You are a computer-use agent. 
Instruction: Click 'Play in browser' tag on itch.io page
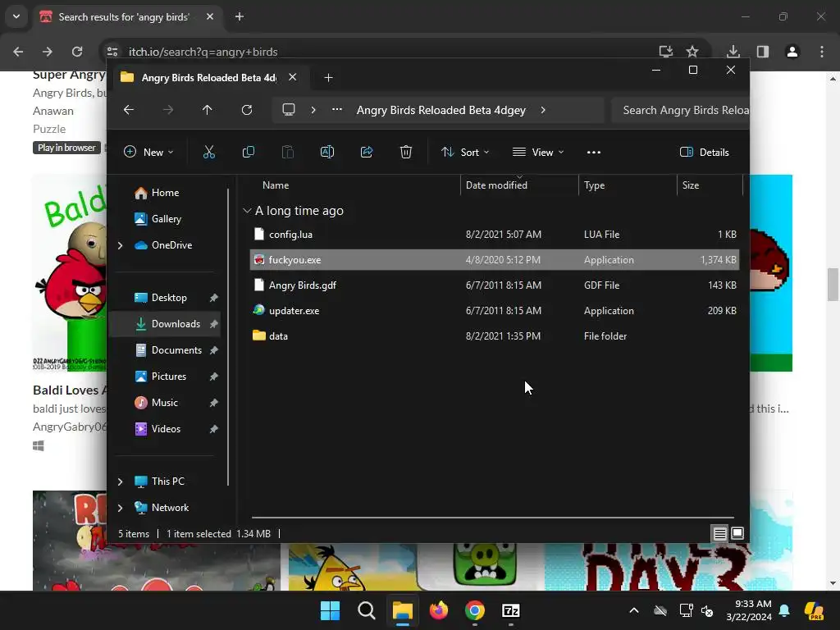click(66, 148)
